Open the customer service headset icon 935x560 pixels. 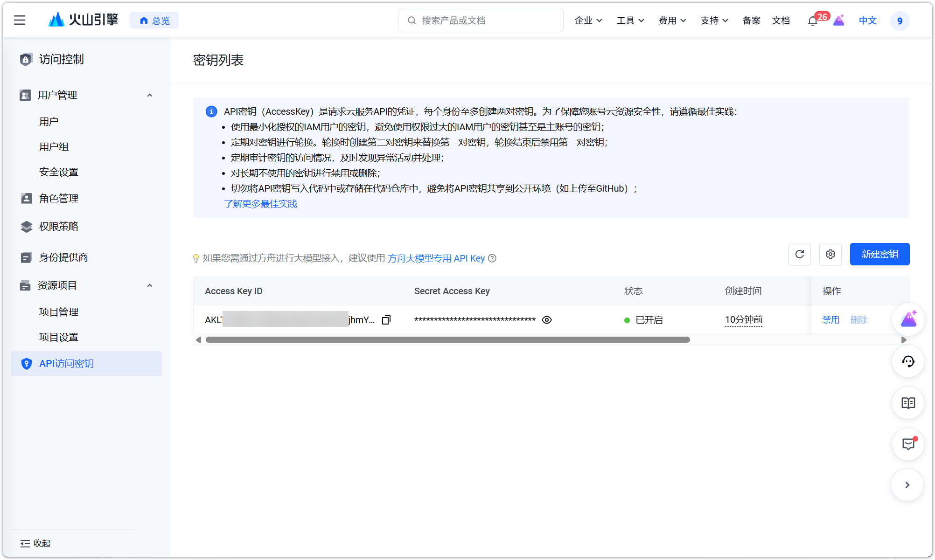point(907,361)
